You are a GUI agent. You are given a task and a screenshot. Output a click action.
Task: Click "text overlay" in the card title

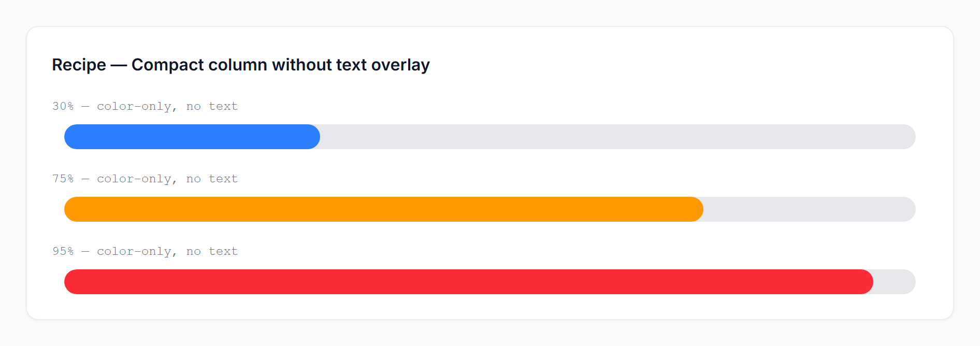tap(383, 65)
